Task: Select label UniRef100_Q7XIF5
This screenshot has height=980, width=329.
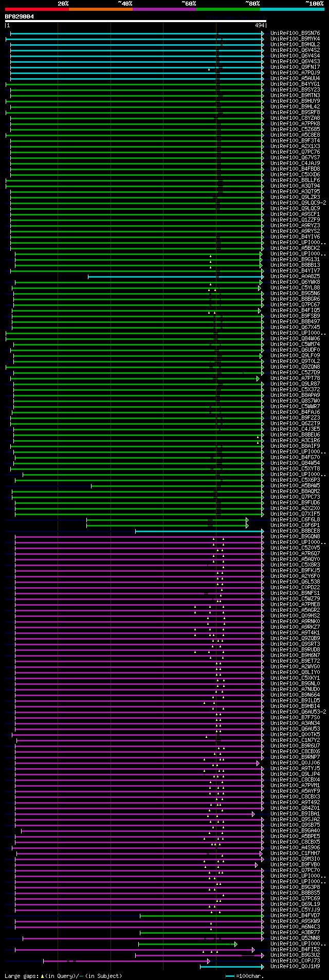Action: coord(295,514)
